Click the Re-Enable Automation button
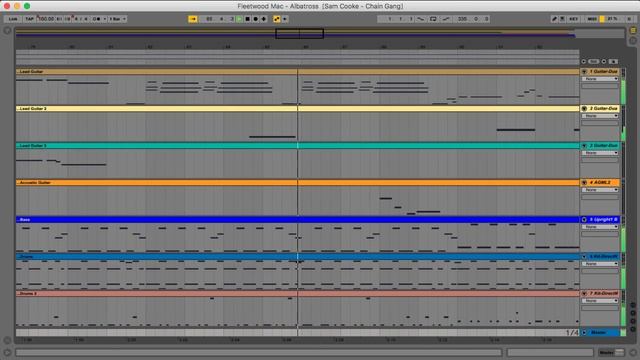The width and height of the screenshot is (640, 360). coord(284,19)
